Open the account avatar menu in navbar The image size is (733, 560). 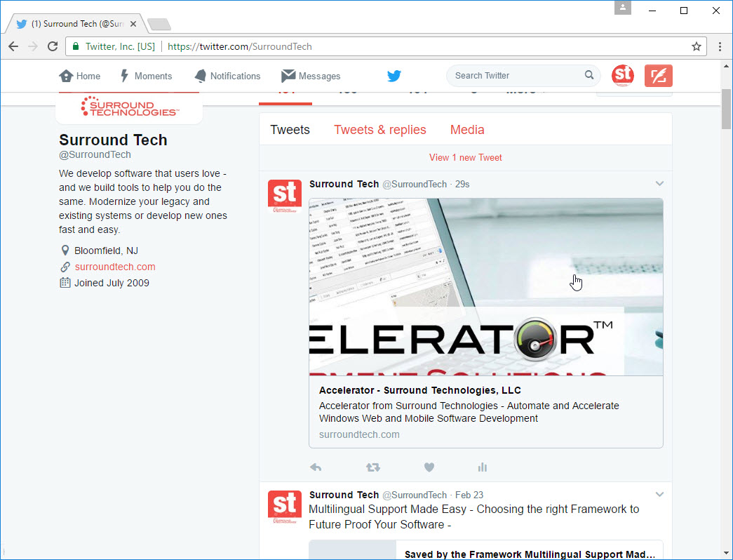(623, 76)
